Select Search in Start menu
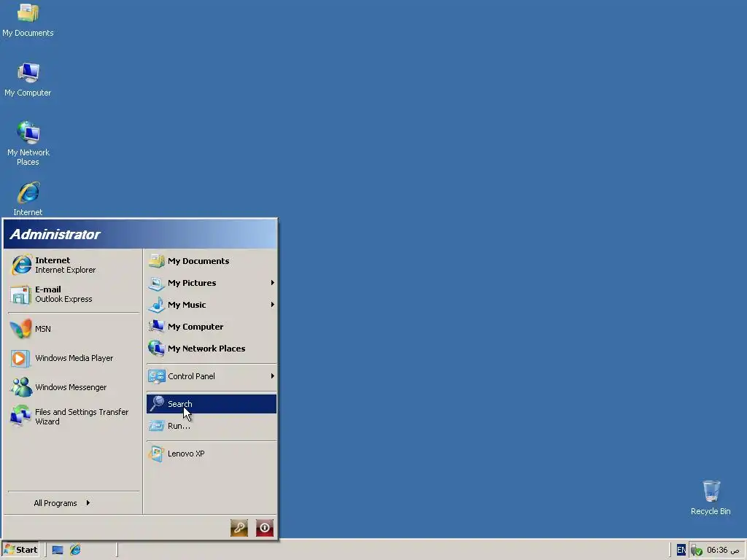Screen dimensions: 747x560 coord(211,404)
